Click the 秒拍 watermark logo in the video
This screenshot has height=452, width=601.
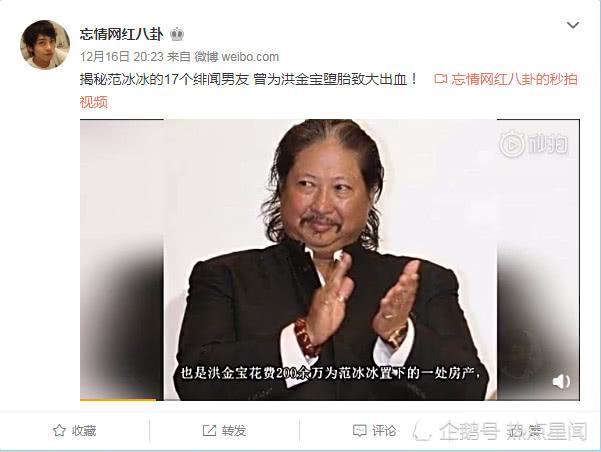pyautogui.click(x=534, y=144)
